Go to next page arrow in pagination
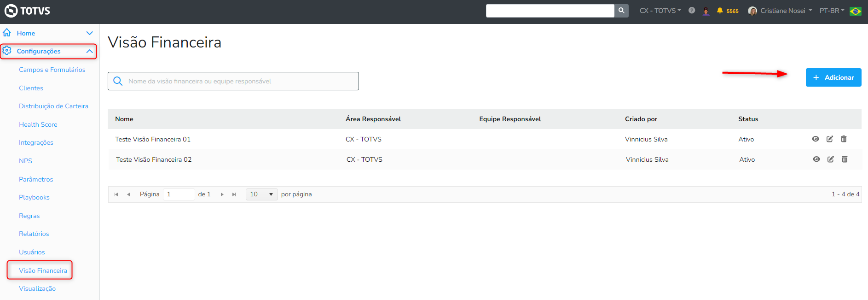 click(222, 194)
